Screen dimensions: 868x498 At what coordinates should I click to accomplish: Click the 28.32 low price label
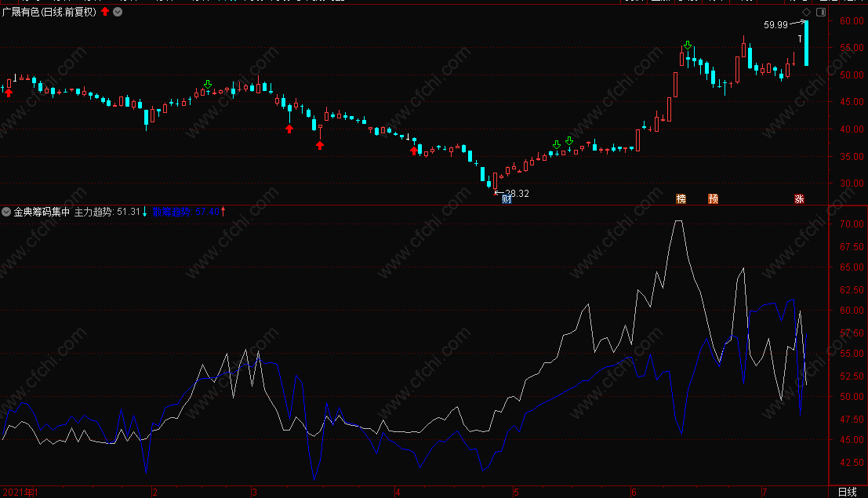pyautogui.click(x=517, y=194)
